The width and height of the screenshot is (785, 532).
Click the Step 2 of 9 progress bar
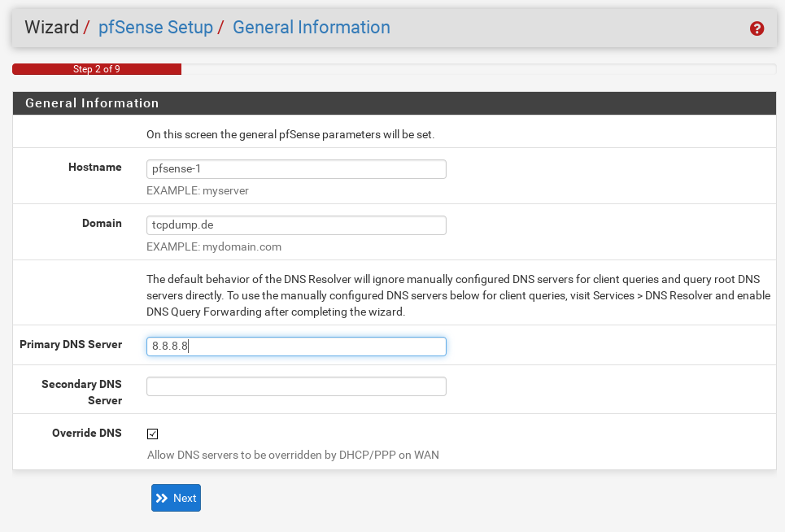click(97, 69)
